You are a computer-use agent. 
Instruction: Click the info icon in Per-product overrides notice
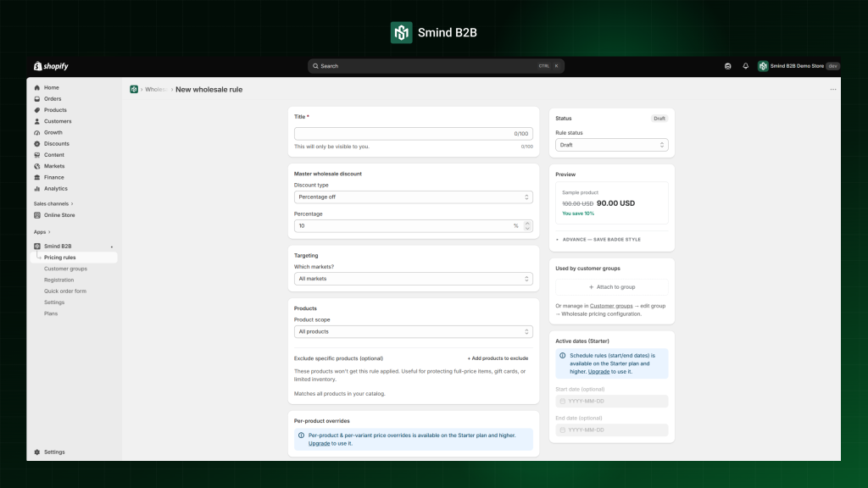click(x=301, y=435)
